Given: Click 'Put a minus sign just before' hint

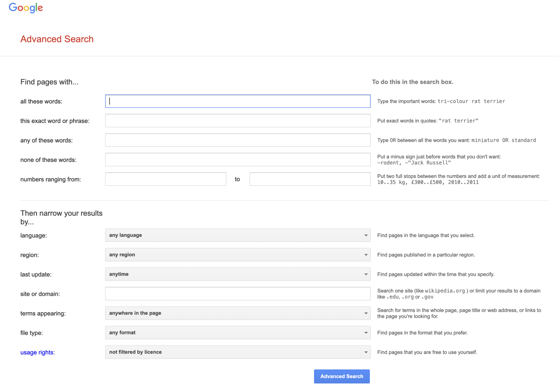Looking at the screenshot, I should click(439, 160).
